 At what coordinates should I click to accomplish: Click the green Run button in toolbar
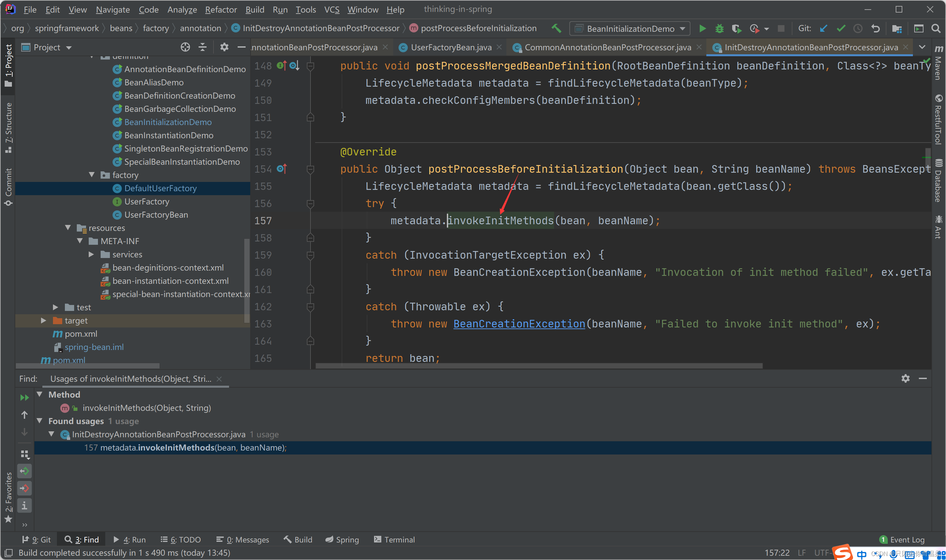coord(702,29)
